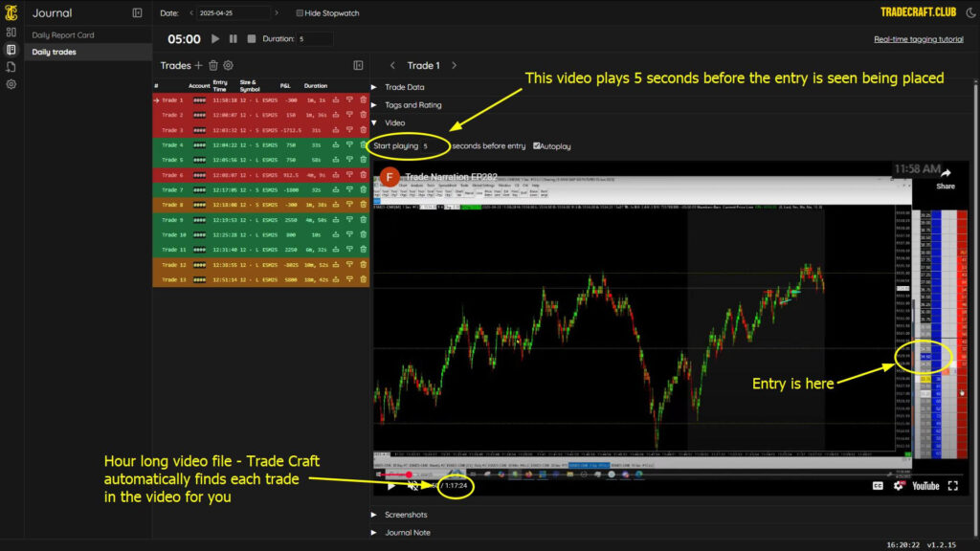This screenshot has width=980, height=551.
Task: Share the YouTube video
Action: tap(946, 179)
